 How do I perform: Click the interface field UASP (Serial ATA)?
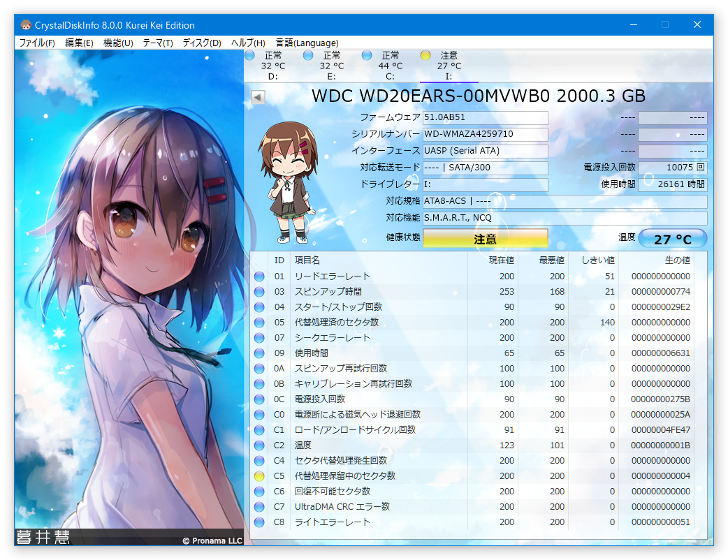click(x=485, y=152)
